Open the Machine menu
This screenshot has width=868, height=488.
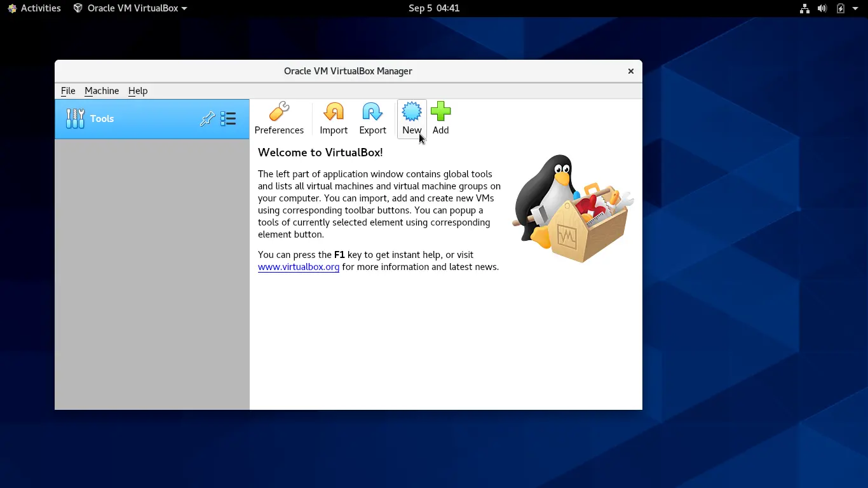(x=102, y=91)
